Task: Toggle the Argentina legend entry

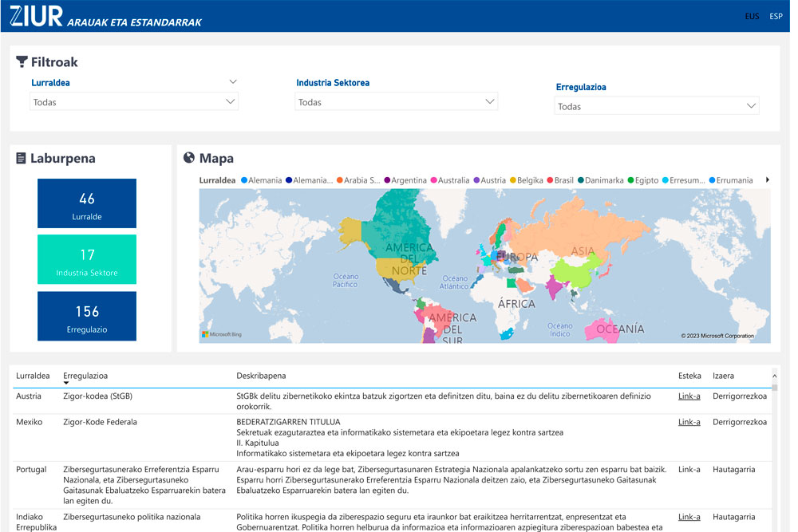Action: pyautogui.click(x=408, y=180)
